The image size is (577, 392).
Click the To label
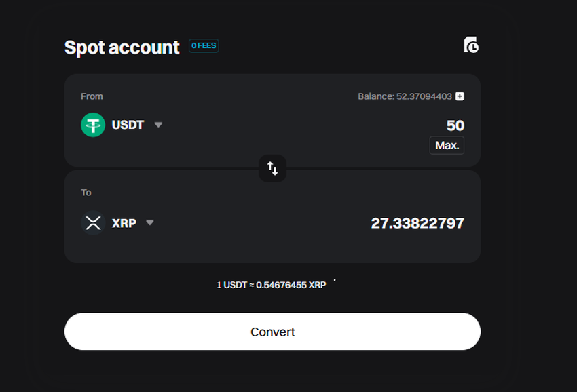[x=86, y=193]
